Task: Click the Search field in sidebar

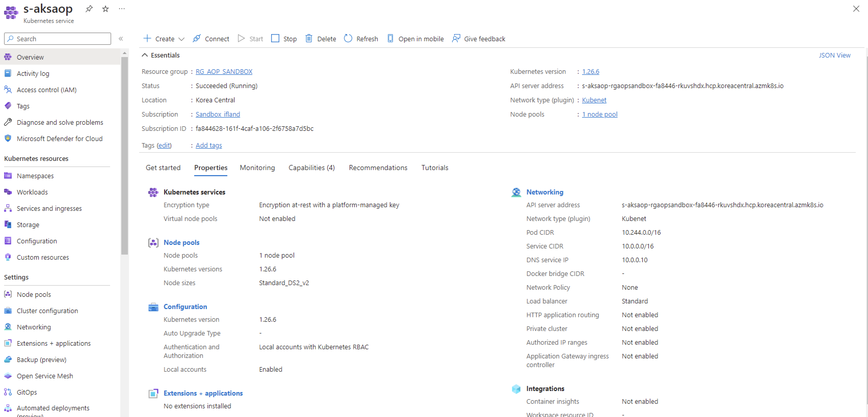Action: 58,39
